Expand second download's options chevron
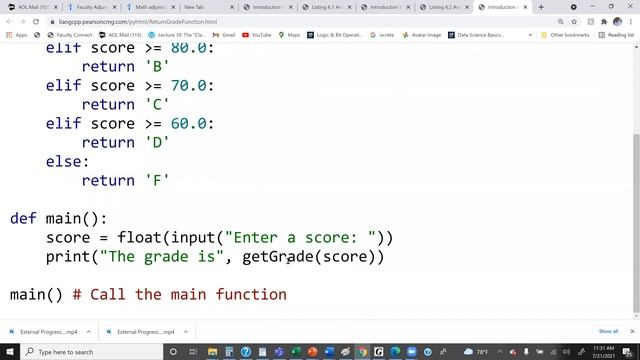This screenshot has width=640, height=360. (x=186, y=332)
